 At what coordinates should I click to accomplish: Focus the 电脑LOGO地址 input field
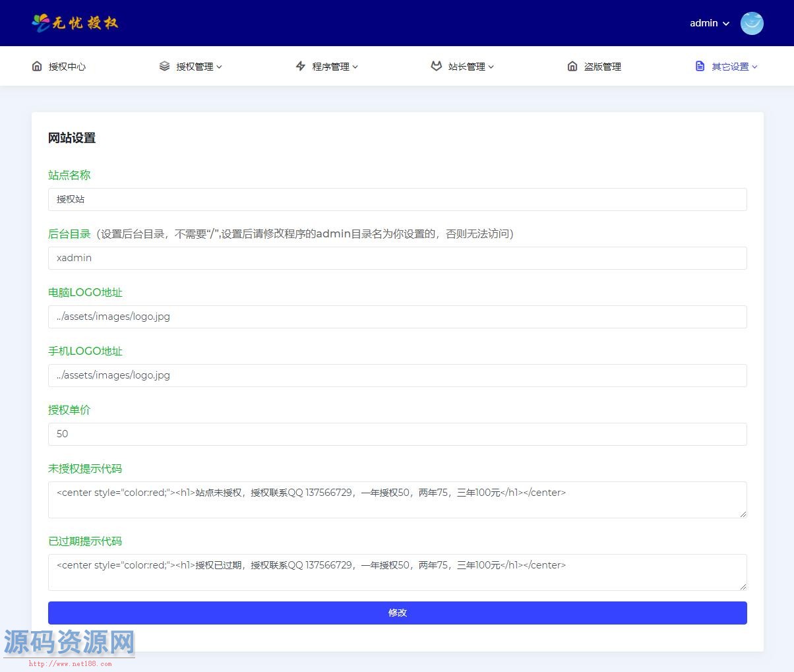pos(398,317)
